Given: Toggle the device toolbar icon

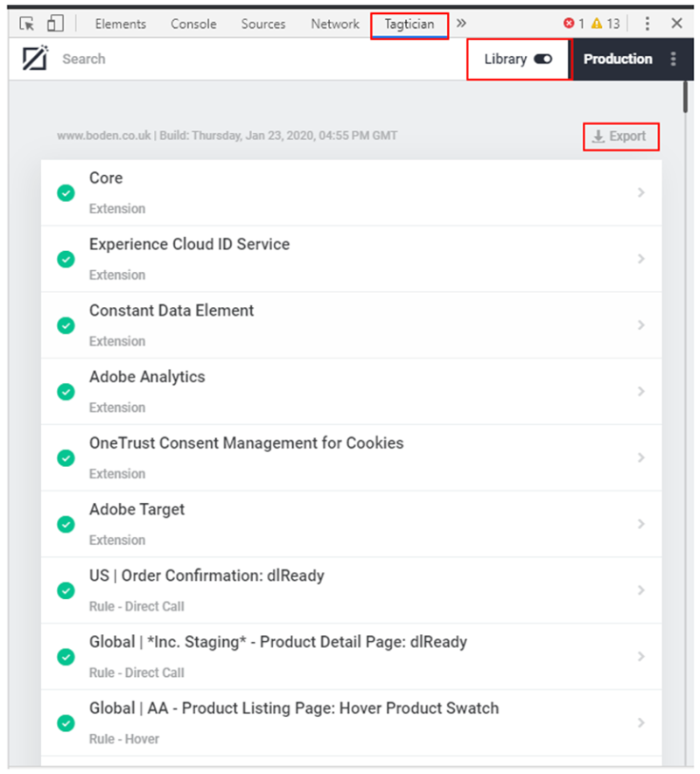Looking at the screenshot, I should [55, 24].
